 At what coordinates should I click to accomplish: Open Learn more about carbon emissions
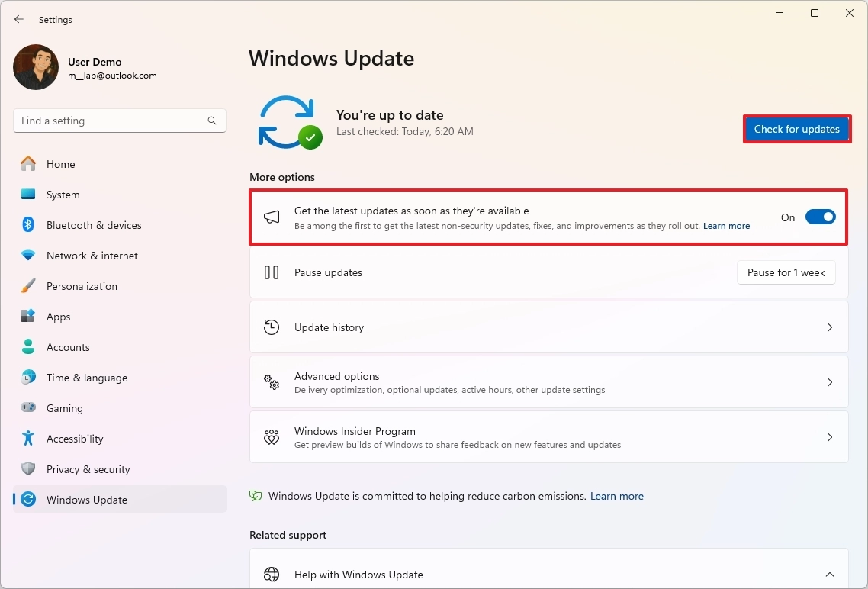pyautogui.click(x=617, y=496)
